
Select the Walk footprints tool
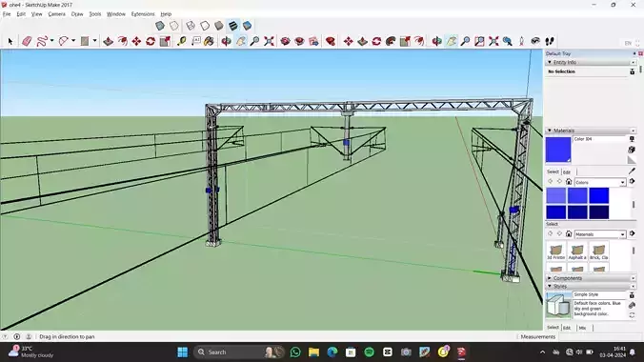pos(550,41)
